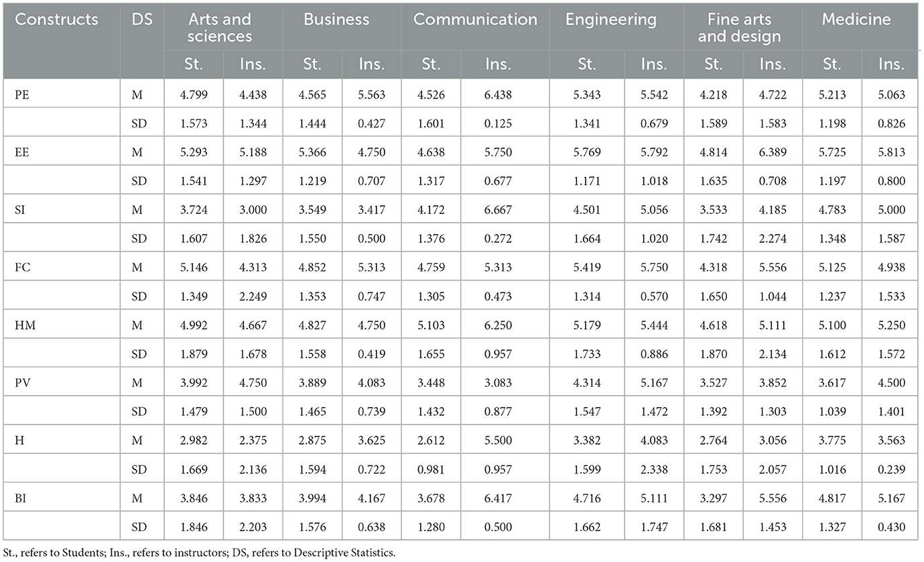Click the Fine arts and design header

pyautogui.click(x=740, y=27)
